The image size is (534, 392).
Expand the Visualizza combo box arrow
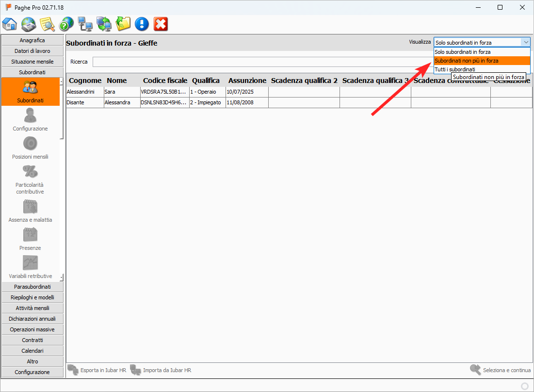[x=526, y=43]
